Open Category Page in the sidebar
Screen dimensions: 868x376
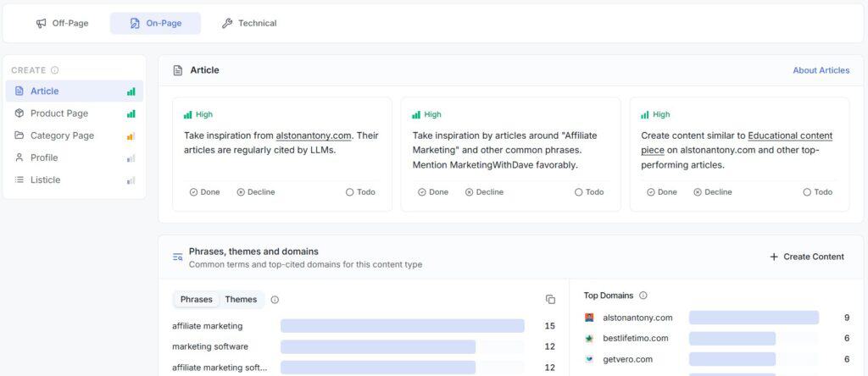coord(75,135)
